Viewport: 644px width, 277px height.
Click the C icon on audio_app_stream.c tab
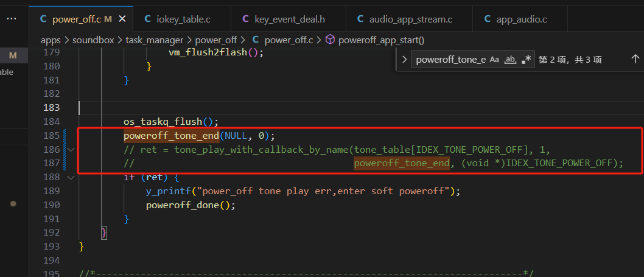(360, 19)
